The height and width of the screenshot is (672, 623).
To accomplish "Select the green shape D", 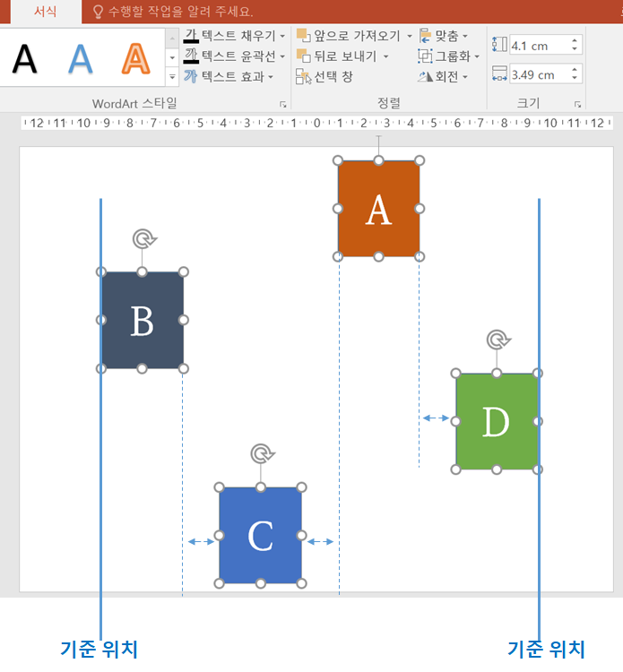I will pos(497,421).
